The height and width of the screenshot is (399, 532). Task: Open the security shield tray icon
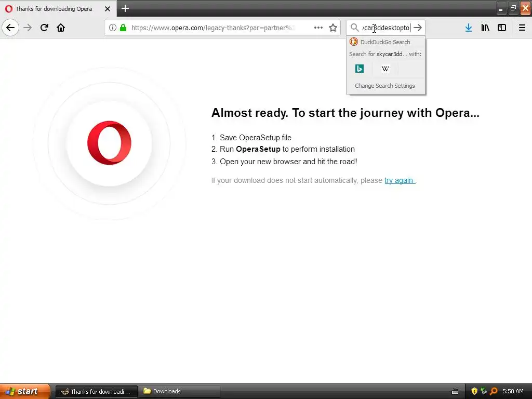[474, 392]
